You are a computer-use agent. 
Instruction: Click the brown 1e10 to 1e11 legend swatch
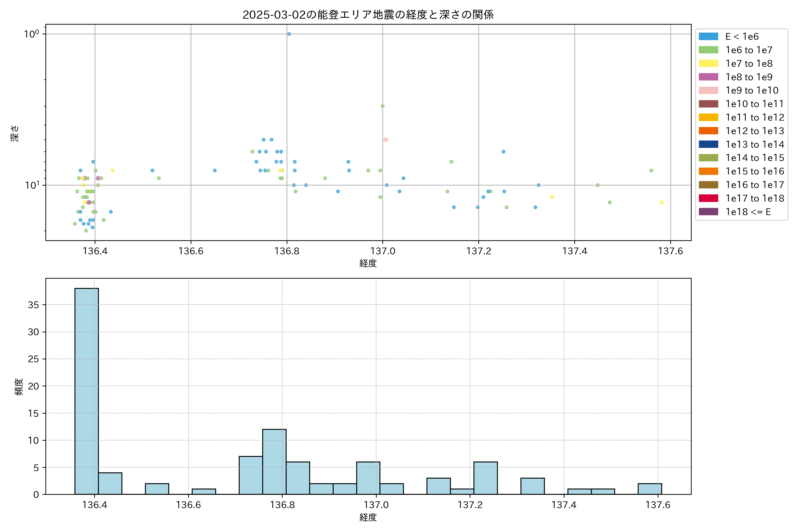708,104
